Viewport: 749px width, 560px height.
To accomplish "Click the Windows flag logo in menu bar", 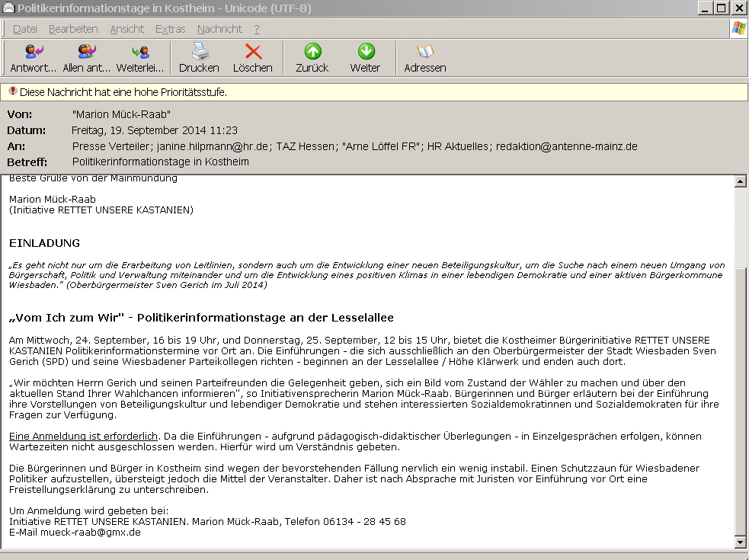I will [739, 29].
